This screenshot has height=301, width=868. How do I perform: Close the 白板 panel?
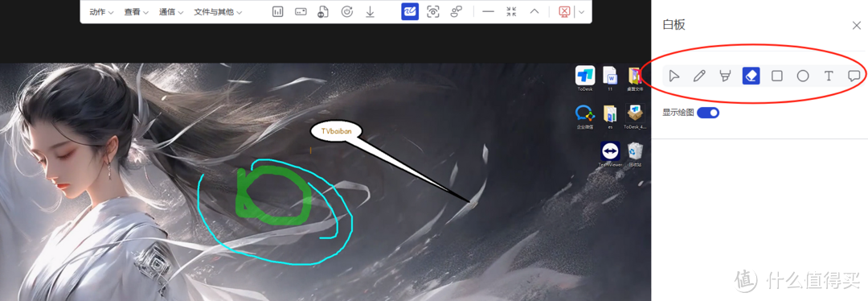click(x=857, y=25)
